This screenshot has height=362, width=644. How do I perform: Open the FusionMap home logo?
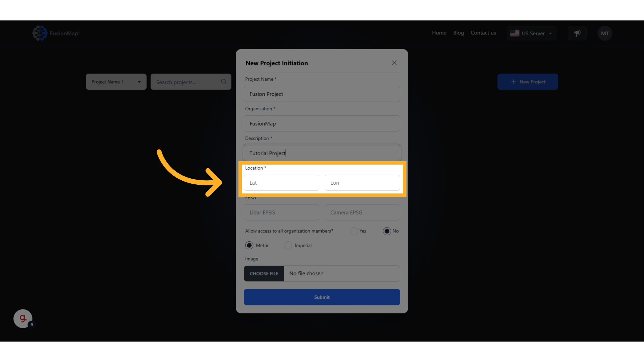(56, 33)
